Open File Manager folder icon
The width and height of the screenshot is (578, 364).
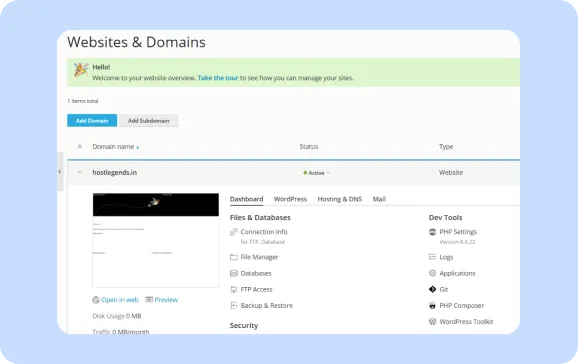233,257
